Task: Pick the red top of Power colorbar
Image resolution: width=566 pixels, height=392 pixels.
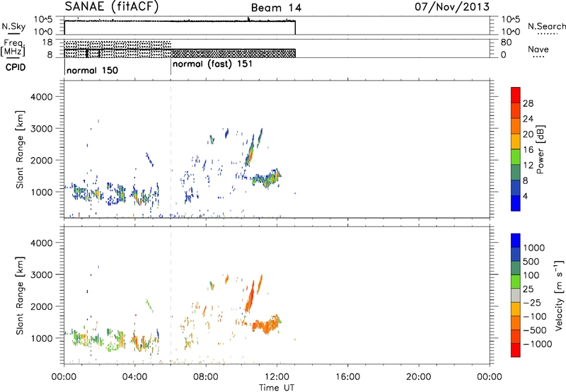Action: coord(516,95)
